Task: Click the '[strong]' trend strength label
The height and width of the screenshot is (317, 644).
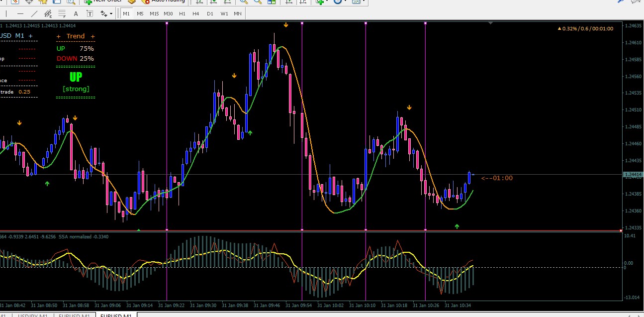Action: 76,89
